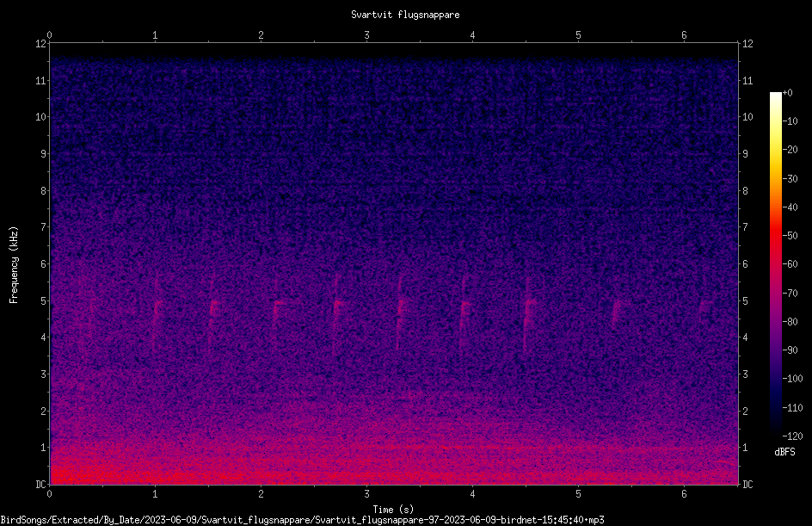Click the '5' kHz label on the left frequency axis
The height and width of the screenshot is (526, 812).
tap(44, 301)
